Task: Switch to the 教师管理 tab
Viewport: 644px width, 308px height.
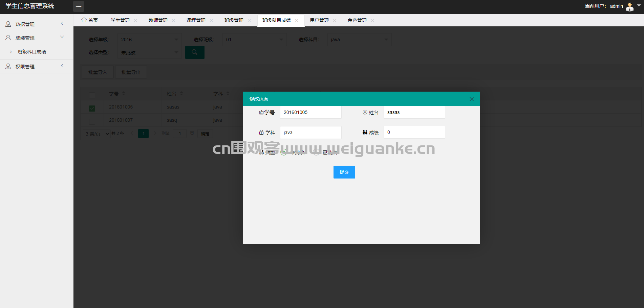Action: [x=158, y=20]
